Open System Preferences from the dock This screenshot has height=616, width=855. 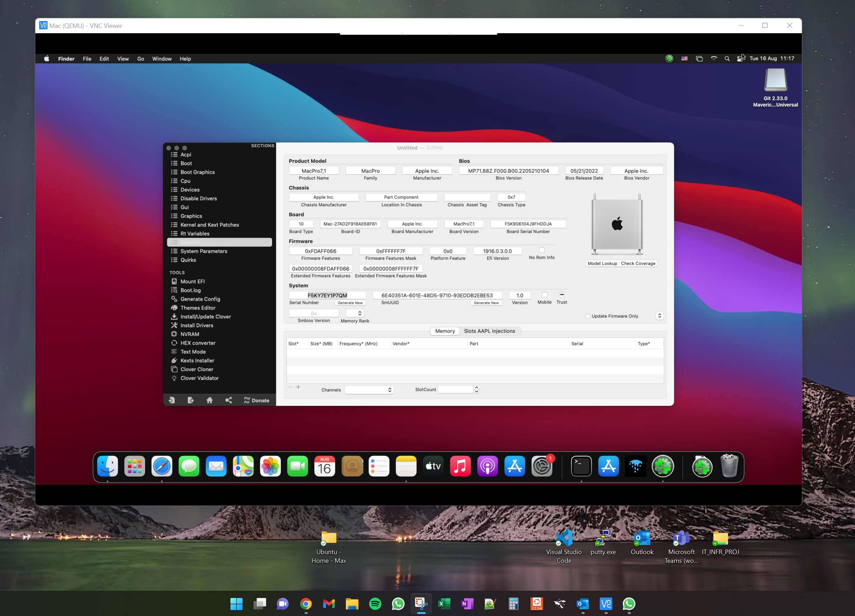click(542, 466)
